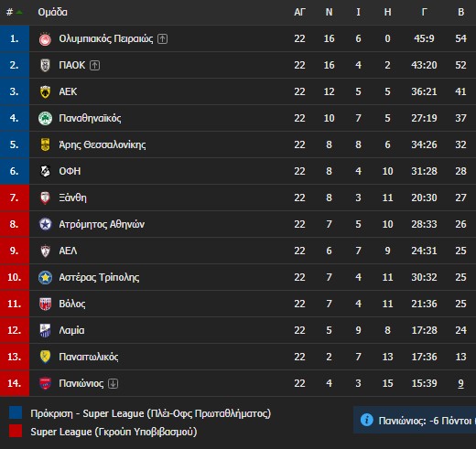Image resolution: width=476 pixels, height=449 pixels.
Task: Click the Asteras Tripolis star crest
Action: 45,277
